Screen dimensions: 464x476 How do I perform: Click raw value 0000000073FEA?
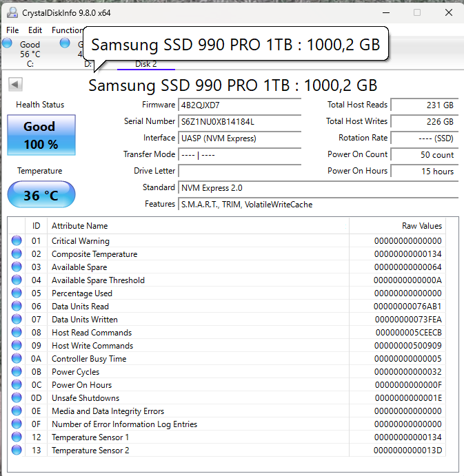pyautogui.click(x=408, y=320)
